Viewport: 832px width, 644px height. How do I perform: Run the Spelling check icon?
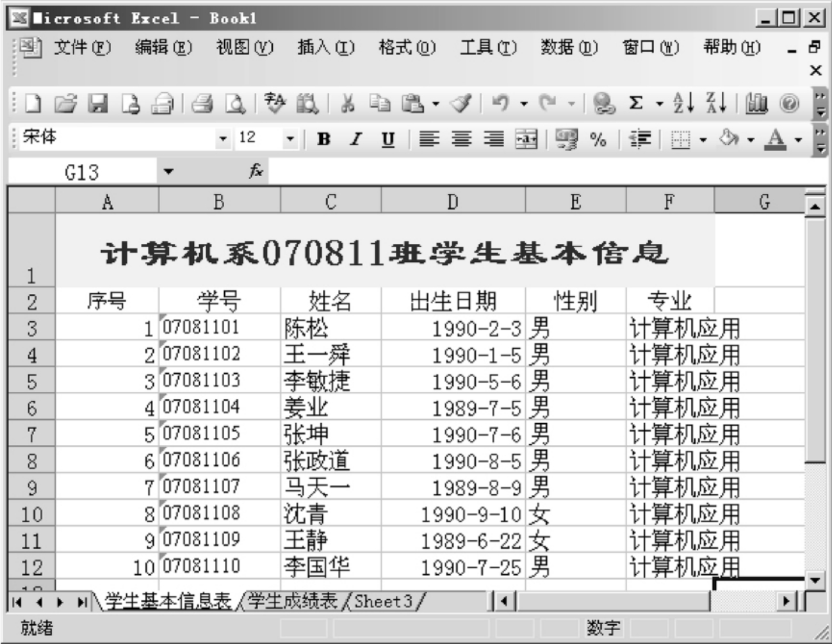point(275,103)
